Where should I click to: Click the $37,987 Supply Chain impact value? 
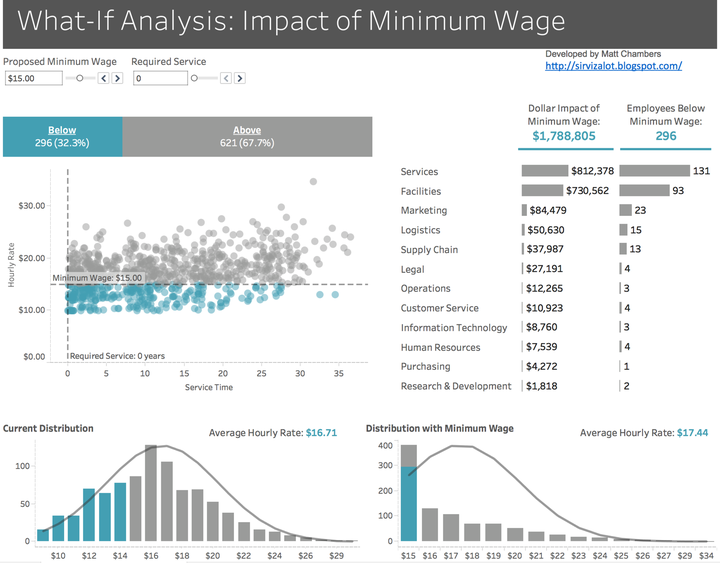coord(545,249)
